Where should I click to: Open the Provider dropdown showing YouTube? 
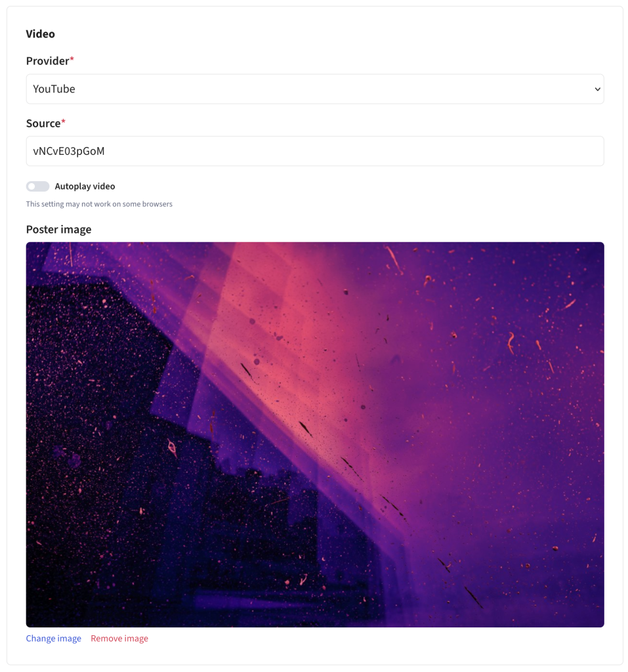coord(314,89)
